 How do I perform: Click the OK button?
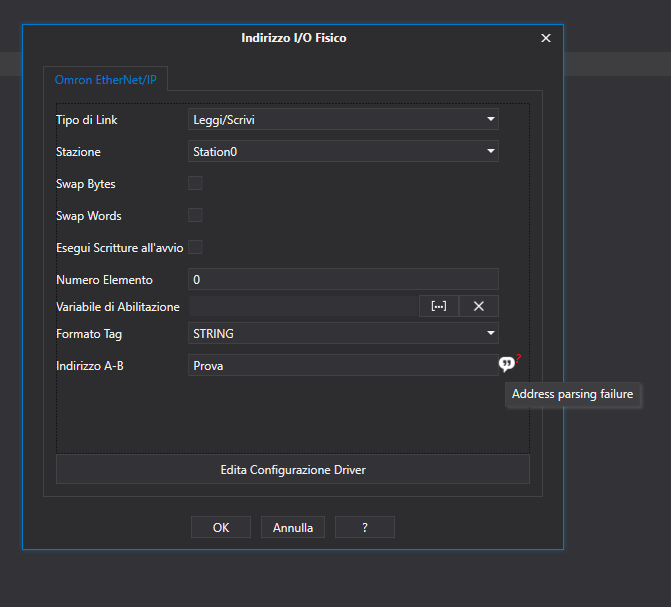pyautogui.click(x=221, y=527)
